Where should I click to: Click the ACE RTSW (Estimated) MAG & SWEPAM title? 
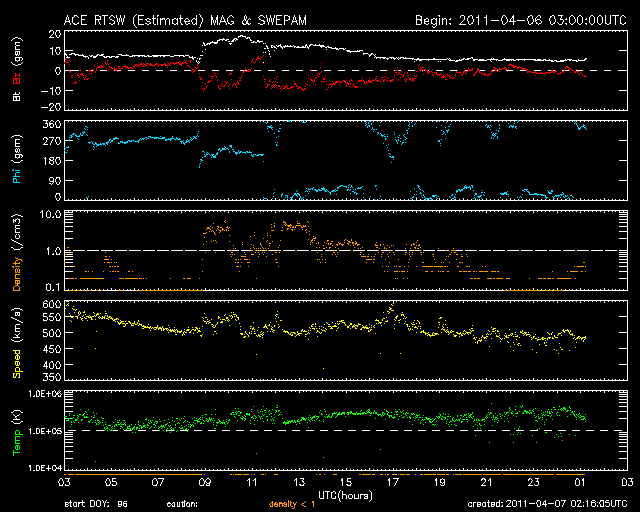pos(185,20)
